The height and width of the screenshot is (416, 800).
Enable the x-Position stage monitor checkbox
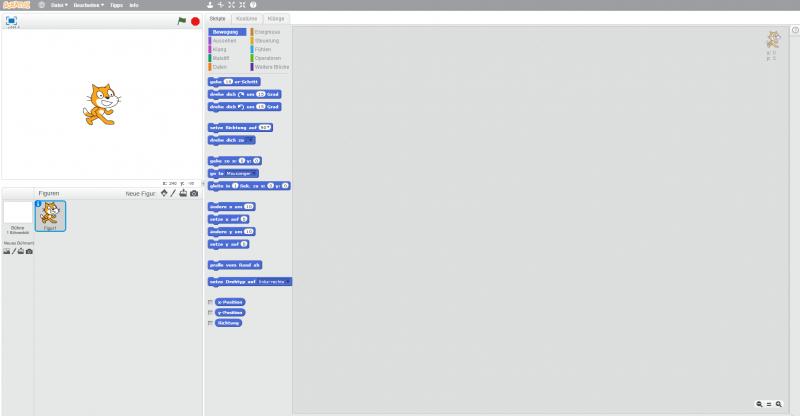point(210,302)
